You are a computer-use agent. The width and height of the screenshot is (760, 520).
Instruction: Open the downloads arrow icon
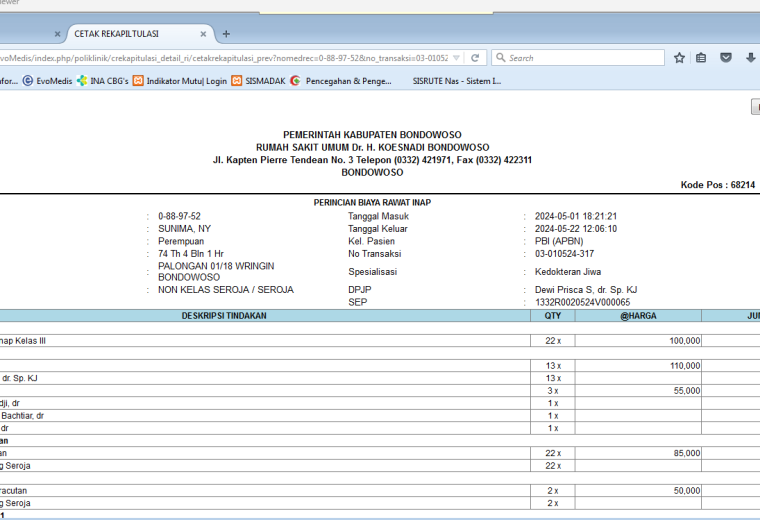750,58
